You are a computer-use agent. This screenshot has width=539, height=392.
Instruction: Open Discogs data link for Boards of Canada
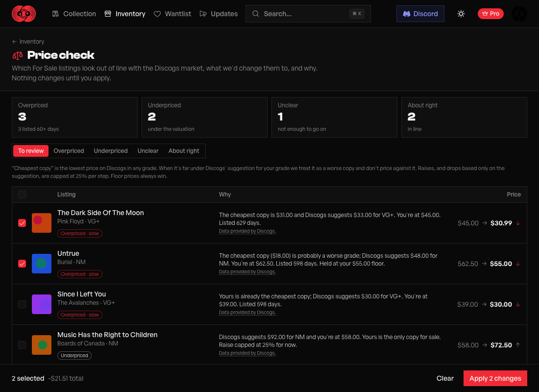(x=247, y=353)
